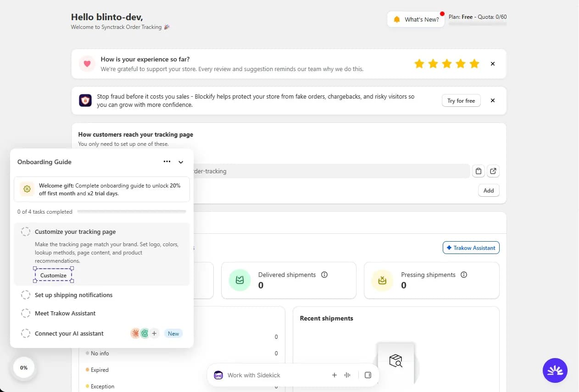Click the tracking page URL field
The image size is (579, 392).
(x=331, y=171)
